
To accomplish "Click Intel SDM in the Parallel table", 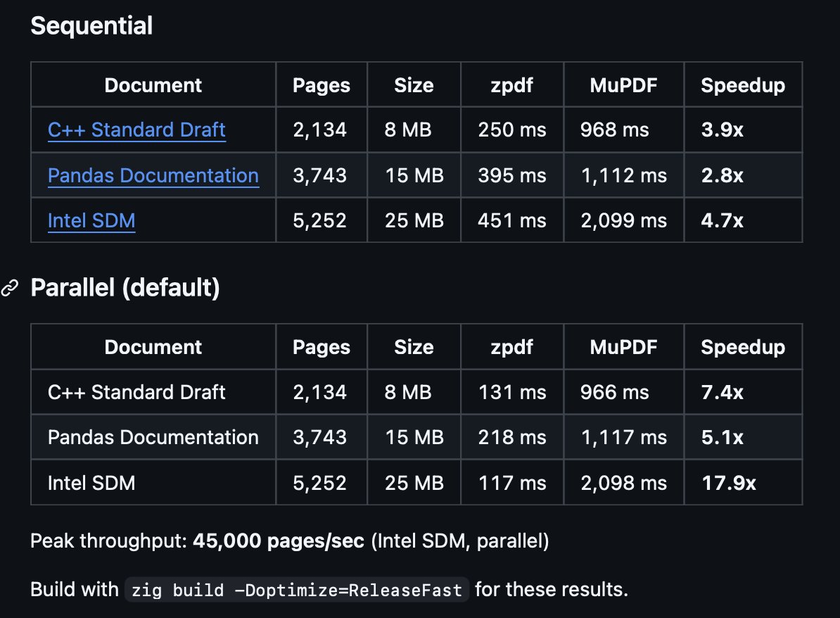I will (91, 483).
